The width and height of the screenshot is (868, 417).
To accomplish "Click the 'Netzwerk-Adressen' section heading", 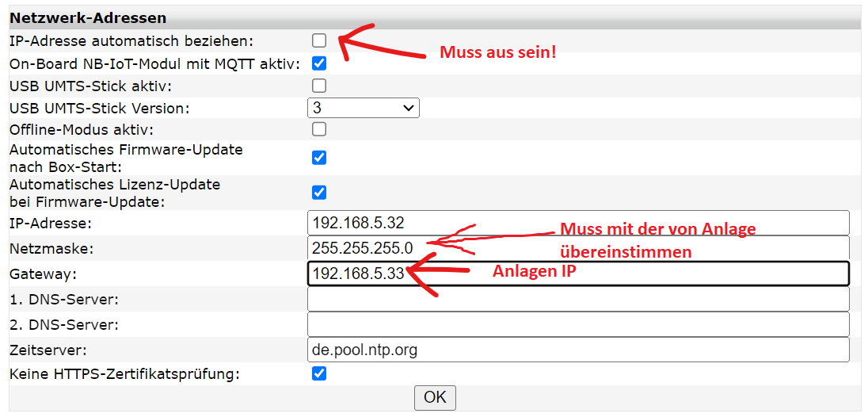I will pyautogui.click(x=88, y=18).
